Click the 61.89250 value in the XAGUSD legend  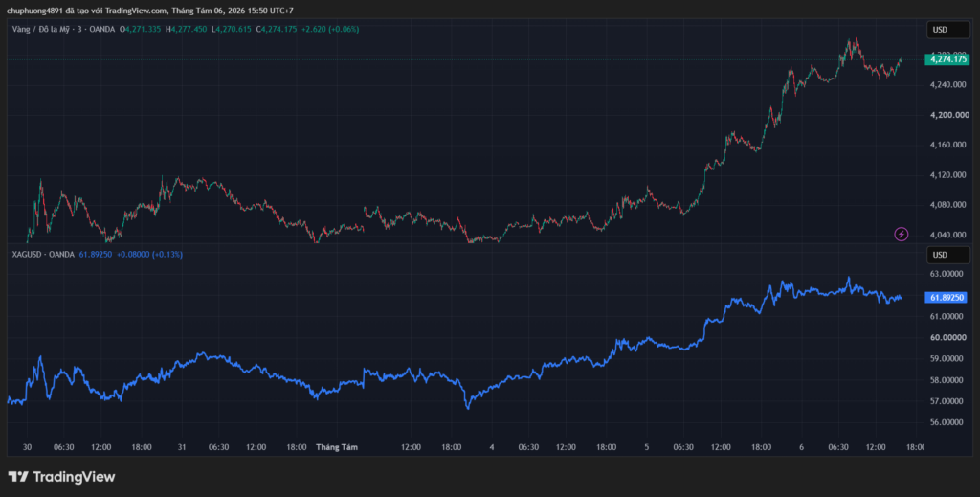coord(96,255)
